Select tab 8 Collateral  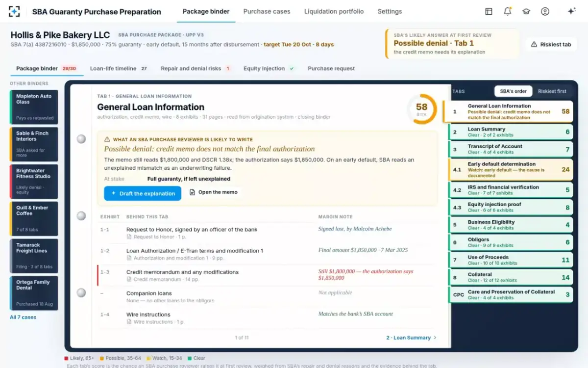pos(511,277)
